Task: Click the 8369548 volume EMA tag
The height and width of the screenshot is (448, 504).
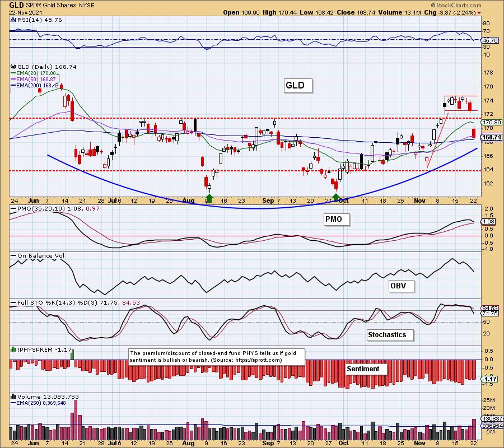Action: (492, 426)
